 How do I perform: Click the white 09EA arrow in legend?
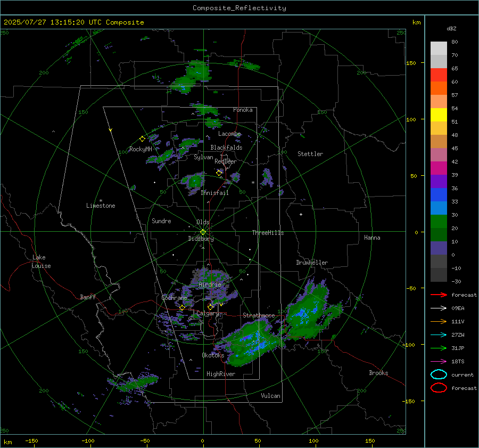pyautogui.click(x=439, y=308)
